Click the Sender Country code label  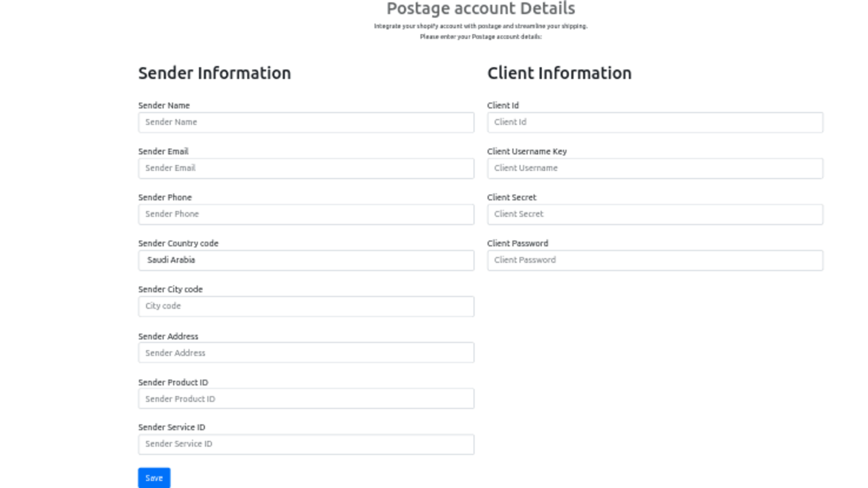[x=178, y=243]
